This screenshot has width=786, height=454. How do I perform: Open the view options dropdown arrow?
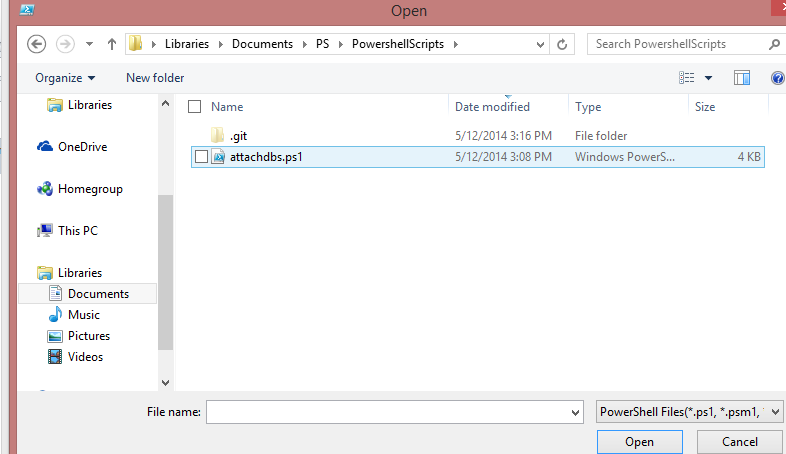708,78
